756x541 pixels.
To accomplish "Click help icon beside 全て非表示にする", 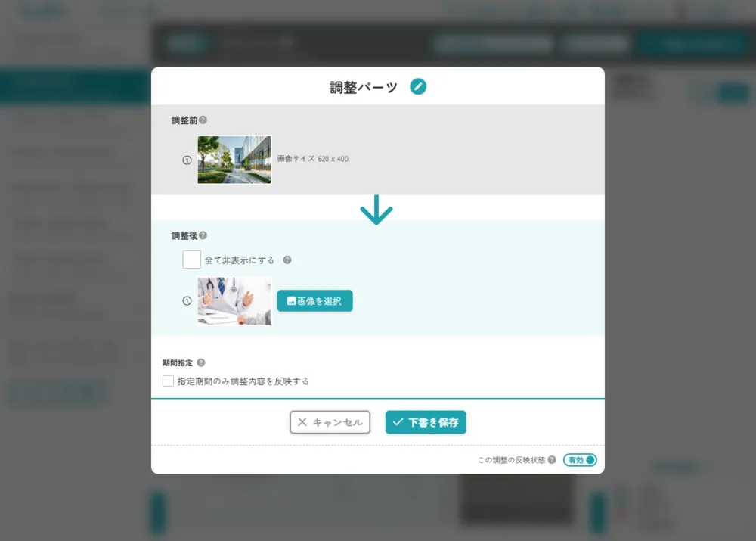I will point(287,260).
